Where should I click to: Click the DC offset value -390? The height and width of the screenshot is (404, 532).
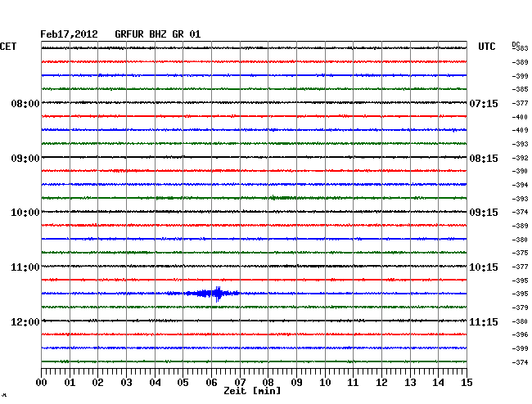520,171
